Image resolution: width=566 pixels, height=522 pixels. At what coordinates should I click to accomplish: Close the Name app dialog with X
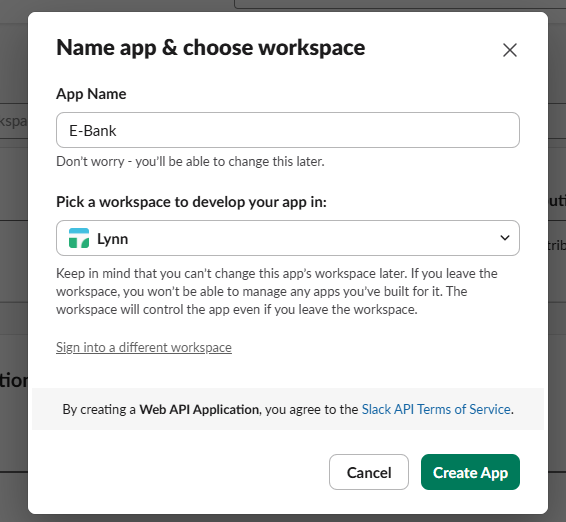tap(510, 50)
